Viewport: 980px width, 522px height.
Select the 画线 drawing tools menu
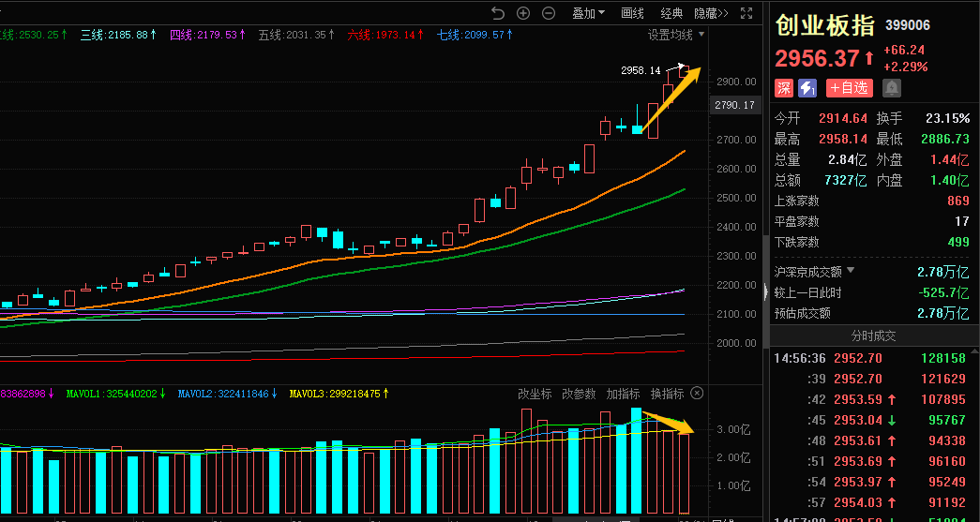point(633,13)
